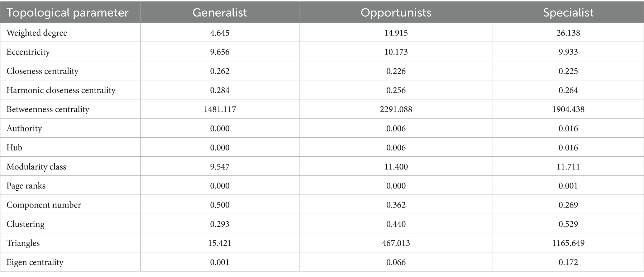This screenshot has width=644, height=277.
Task: Select the Component number row label
Action: (x=44, y=205)
